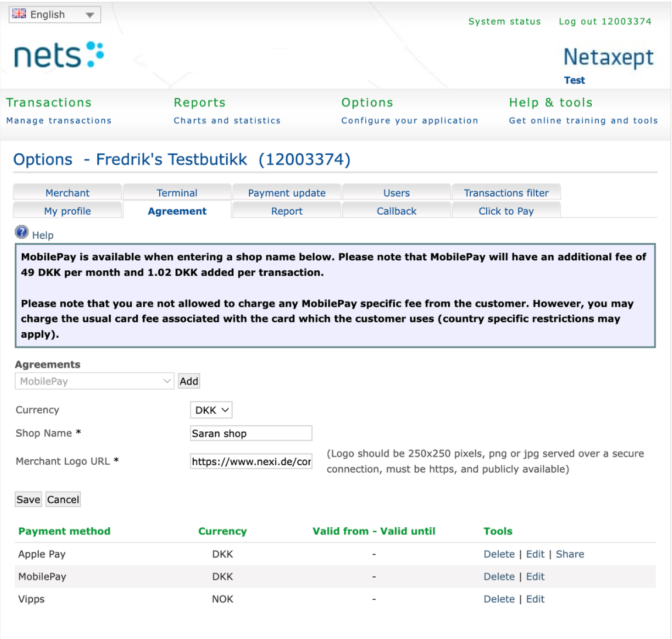Delete the Apple Pay agreement
Viewport: 672px width, 639px height.
click(499, 554)
